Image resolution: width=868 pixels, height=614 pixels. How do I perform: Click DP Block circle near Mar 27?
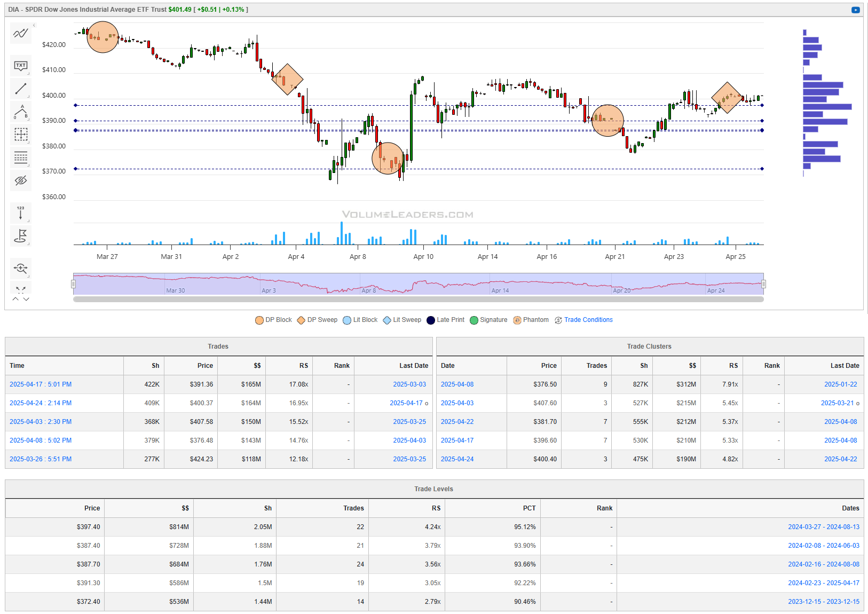coord(102,37)
